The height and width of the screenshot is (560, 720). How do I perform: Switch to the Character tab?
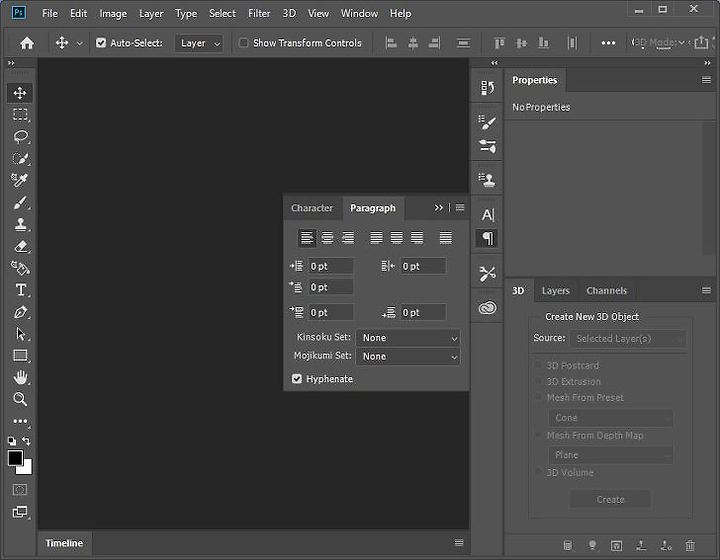coord(312,208)
